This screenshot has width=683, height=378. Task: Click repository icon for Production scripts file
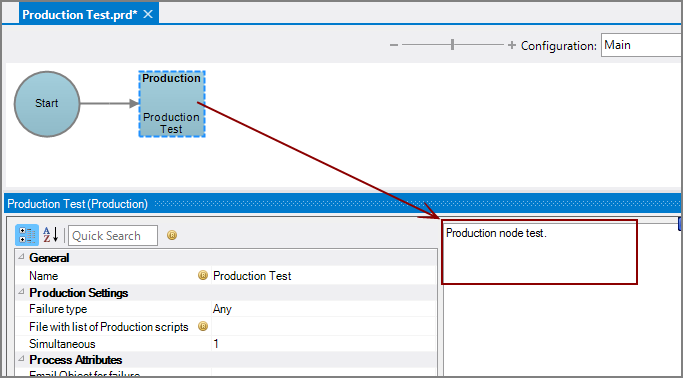click(x=203, y=326)
